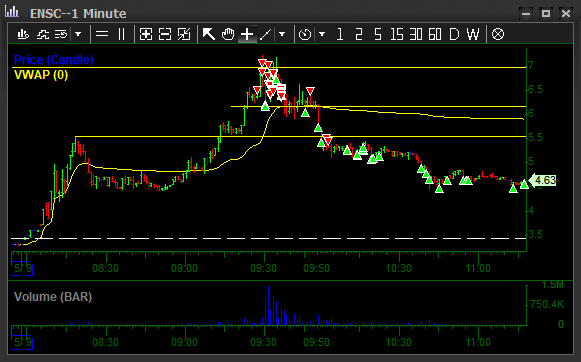Click the third toolbar settings list icon

(x=61, y=34)
